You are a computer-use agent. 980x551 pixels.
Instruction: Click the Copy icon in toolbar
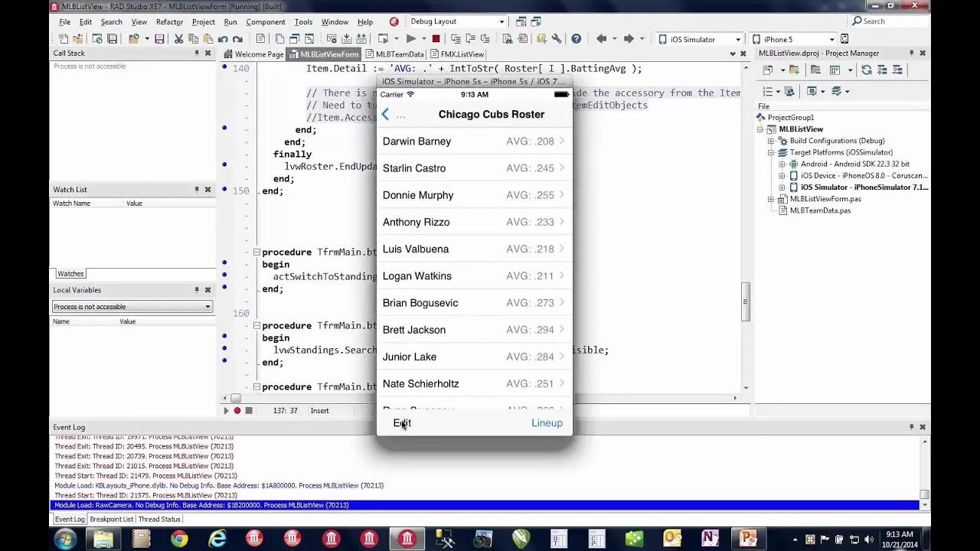pyautogui.click(x=193, y=38)
